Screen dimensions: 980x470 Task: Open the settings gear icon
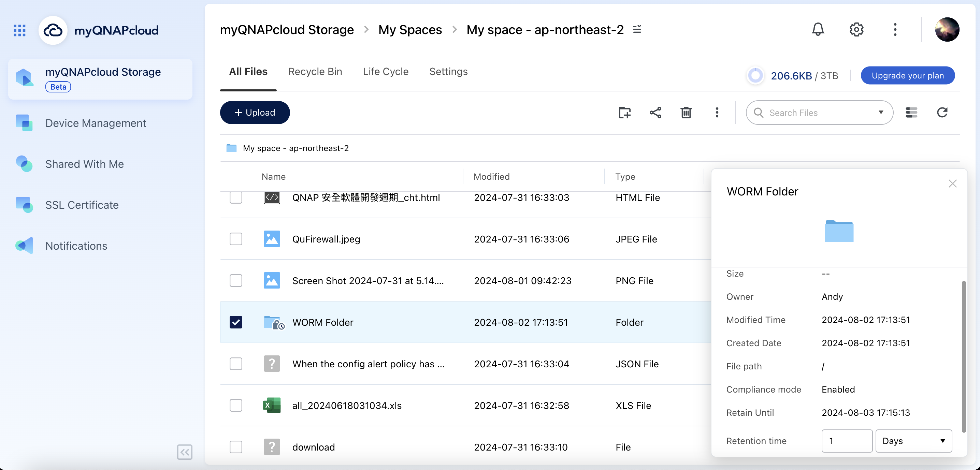point(856,29)
